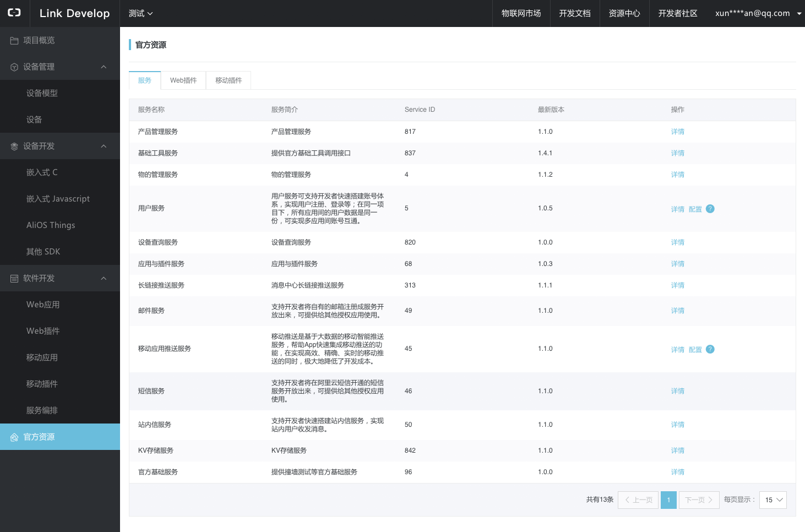Click Service ID value 842
Screen dimensions: 805x532
410,450
